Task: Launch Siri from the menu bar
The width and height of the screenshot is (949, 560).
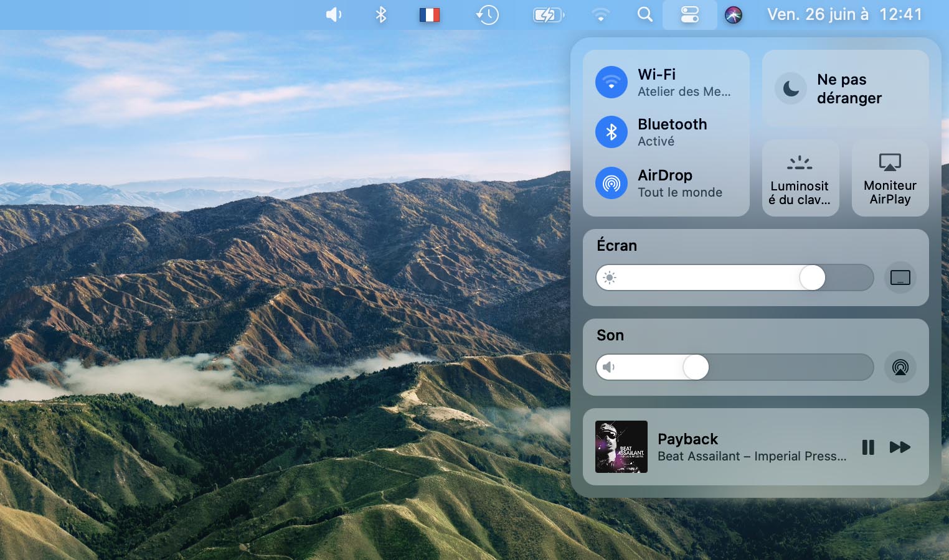Action: (x=734, y=14)
